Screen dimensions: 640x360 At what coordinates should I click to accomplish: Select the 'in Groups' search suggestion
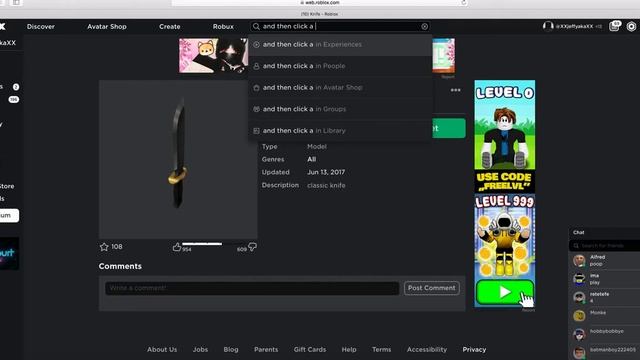pyautogui.click(x=340, y=109)
